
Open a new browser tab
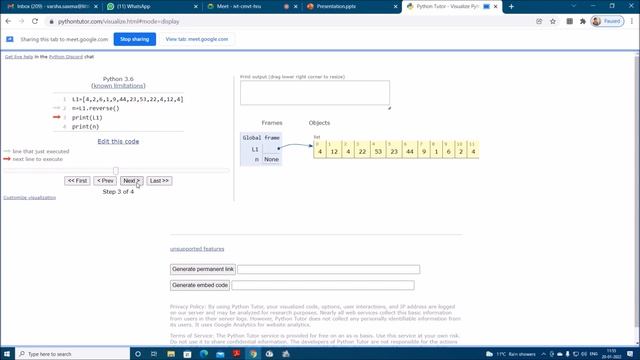(511, 7)
